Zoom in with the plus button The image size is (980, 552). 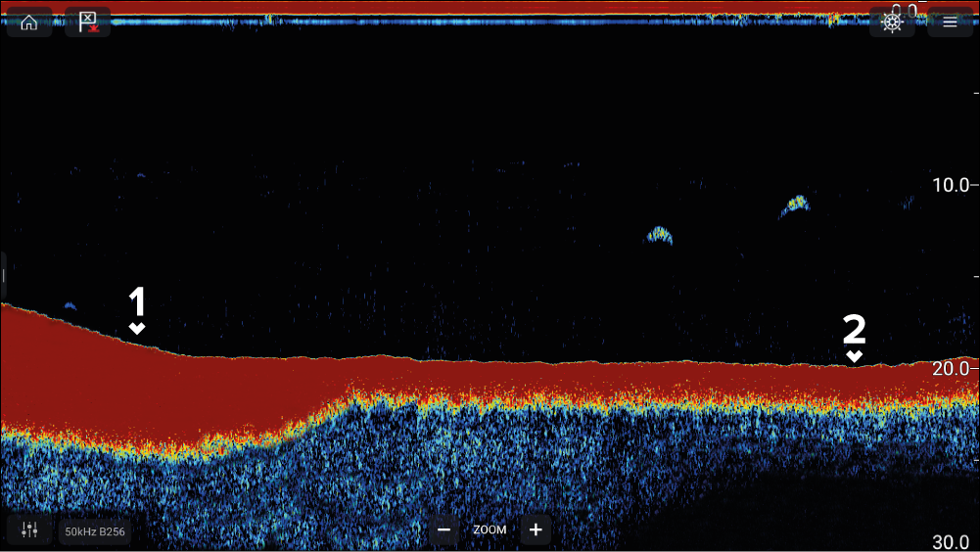coord(536,529)
